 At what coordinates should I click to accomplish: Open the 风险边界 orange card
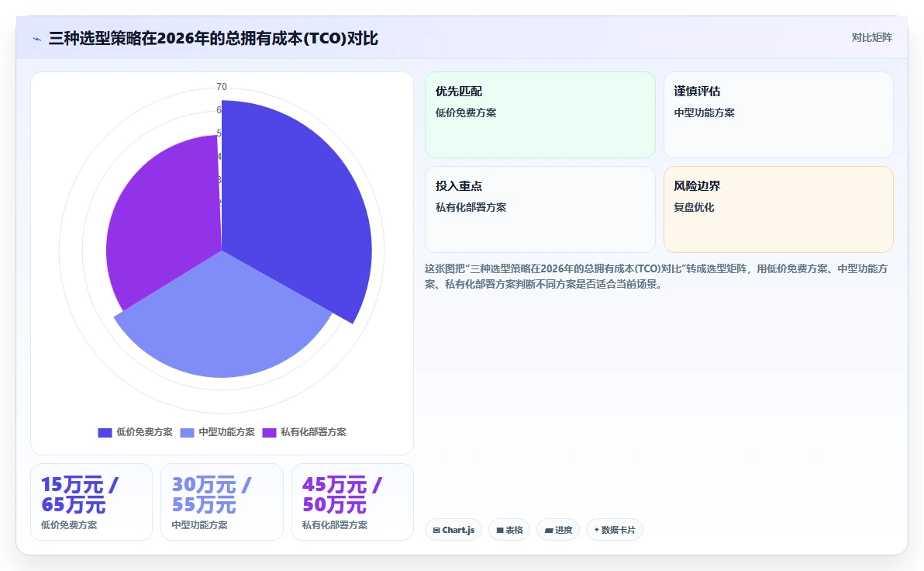pyautogui.click(x=778, y=209)
